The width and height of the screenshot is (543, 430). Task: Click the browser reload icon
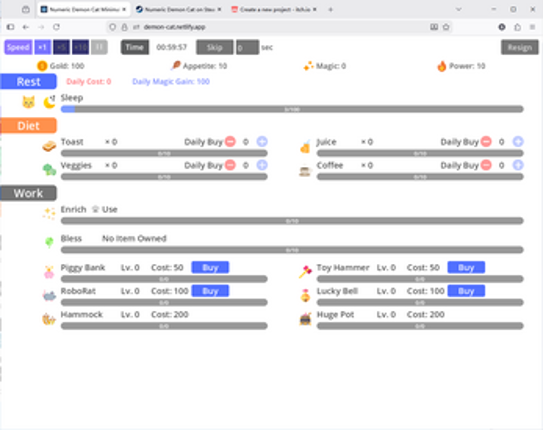point(56,27)
